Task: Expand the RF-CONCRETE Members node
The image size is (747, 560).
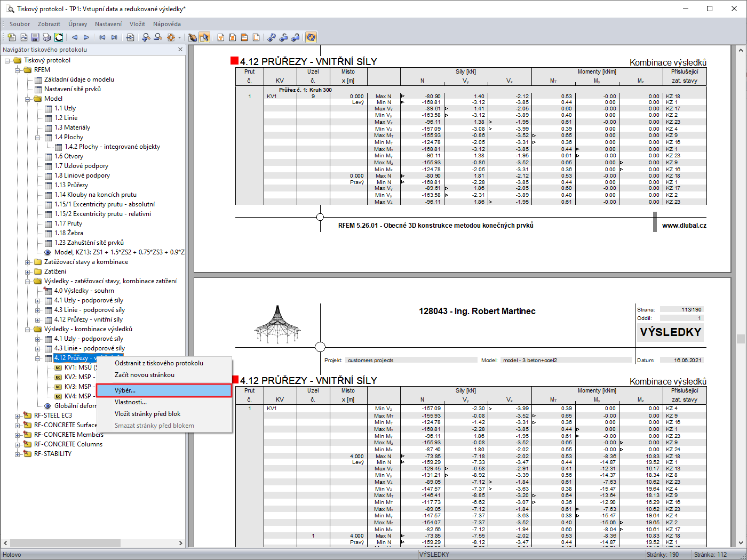Action: 18,435
